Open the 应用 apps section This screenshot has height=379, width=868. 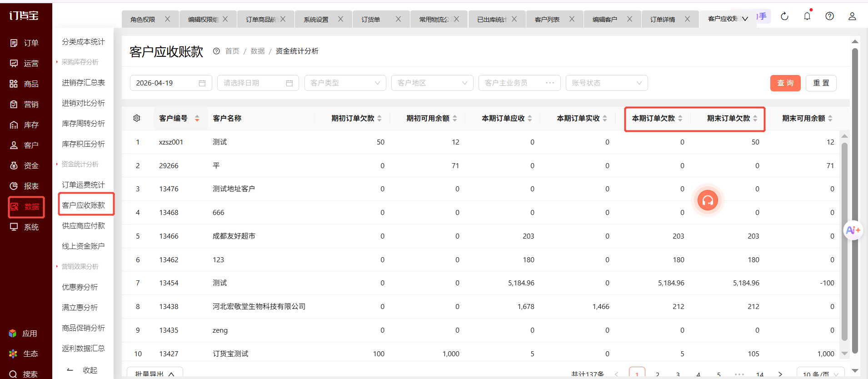[x=24, y=333]
